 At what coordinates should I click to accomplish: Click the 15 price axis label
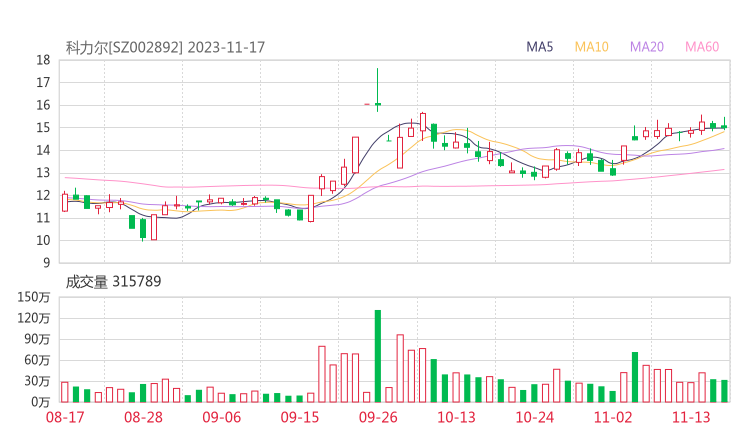point(43,128)
